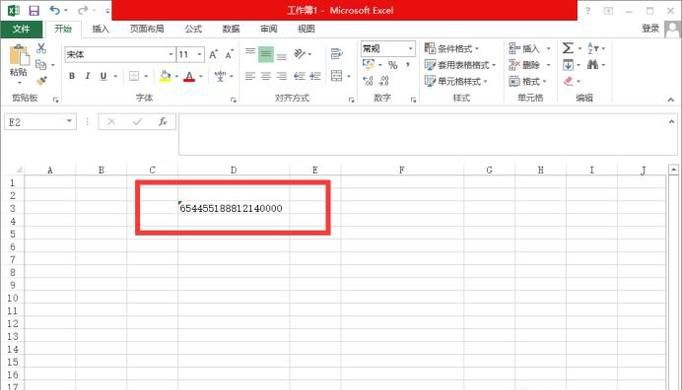The height and width of the screenshot is (390, 682).
Task: Increase decimal places icon
Action: (x=368, y=81)
